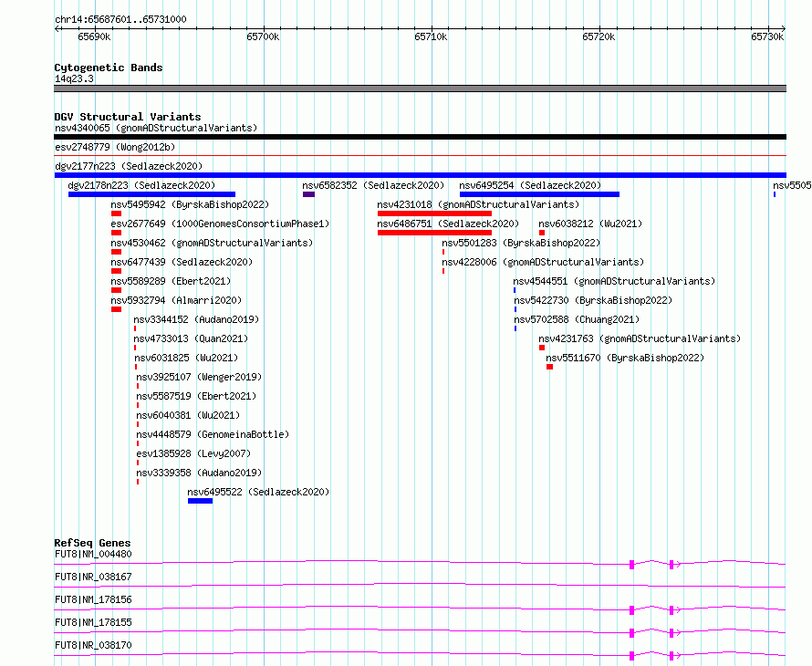The image size is (812, 666).
Task: Open variant nsv6582352 (Sedlazeck2020)
Action: click(373, 185)
